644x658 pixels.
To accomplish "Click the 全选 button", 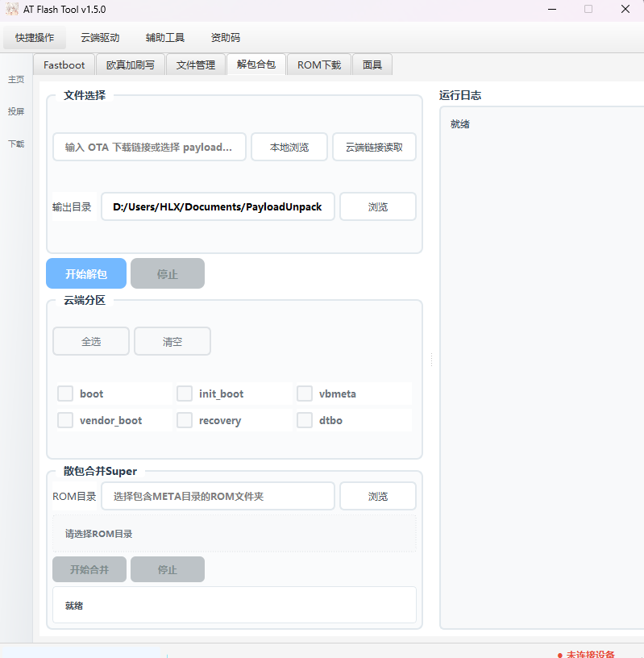I will tap(91, 341).
